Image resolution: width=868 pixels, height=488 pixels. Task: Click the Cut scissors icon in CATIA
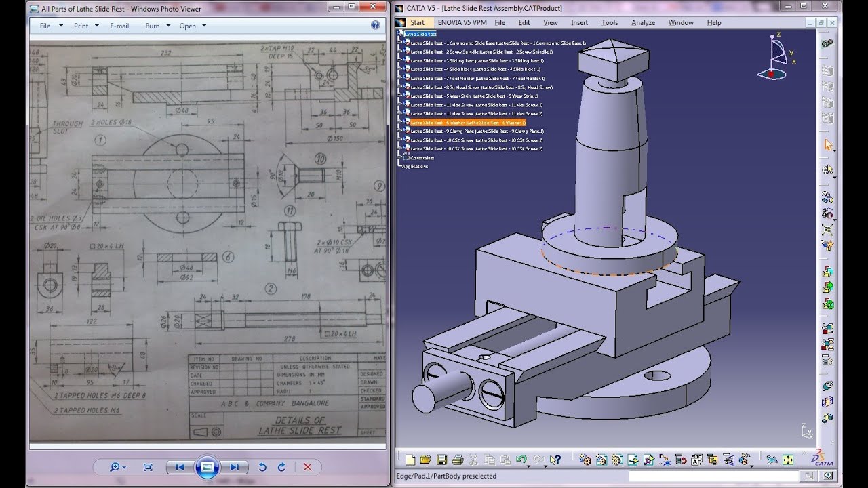(473, 460)
